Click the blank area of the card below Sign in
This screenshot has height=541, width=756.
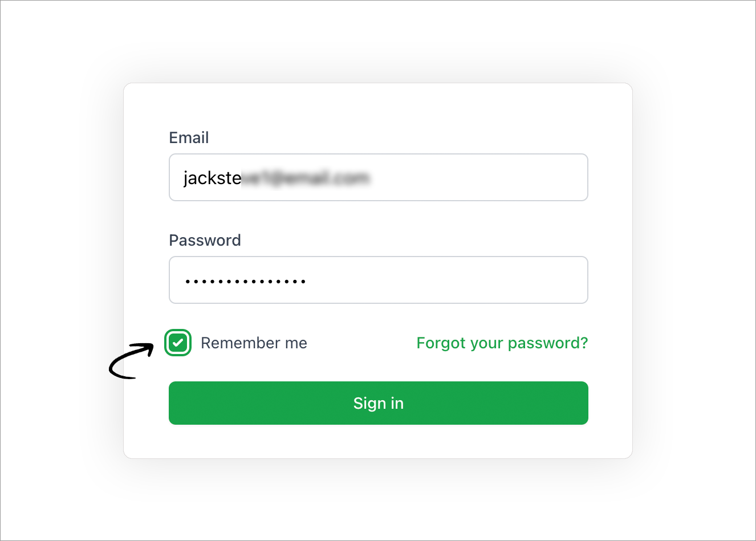[x=379, y=442]
